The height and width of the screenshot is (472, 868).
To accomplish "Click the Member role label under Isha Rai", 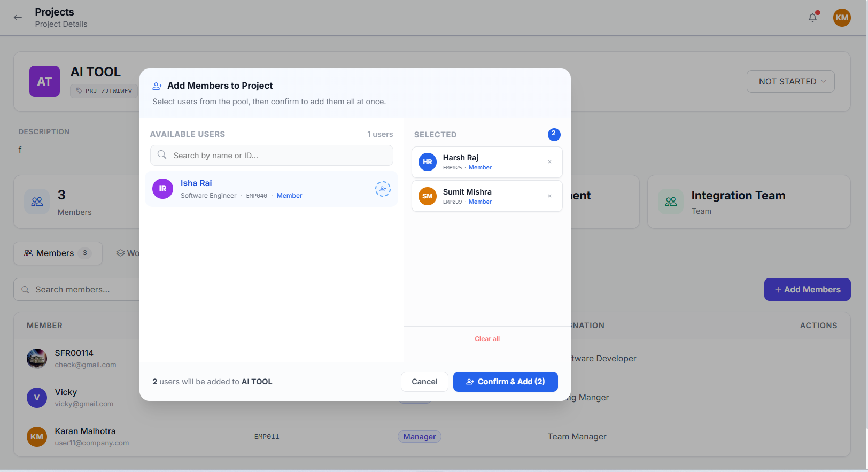I will pyautogui.click(x=289, y=196).
